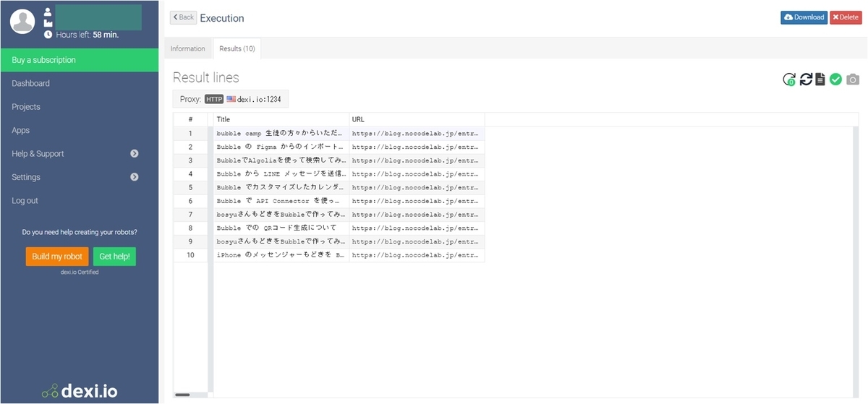868x404 pixels.
Task: Click the green checkmark status icon
Action: [x=836, y=79]
